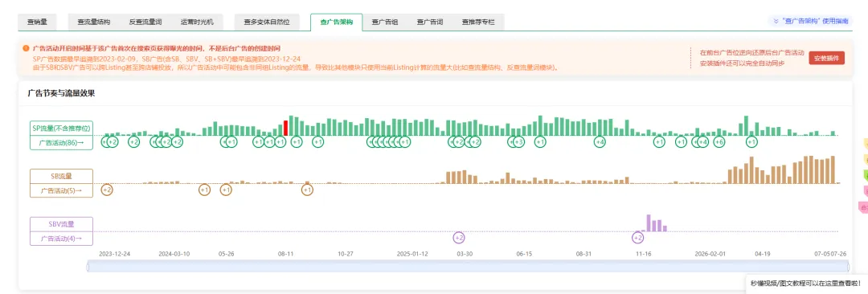868x294 pixels.
Task: Click the 广告节奏与流量效果 section title
Action: (61, 93)
